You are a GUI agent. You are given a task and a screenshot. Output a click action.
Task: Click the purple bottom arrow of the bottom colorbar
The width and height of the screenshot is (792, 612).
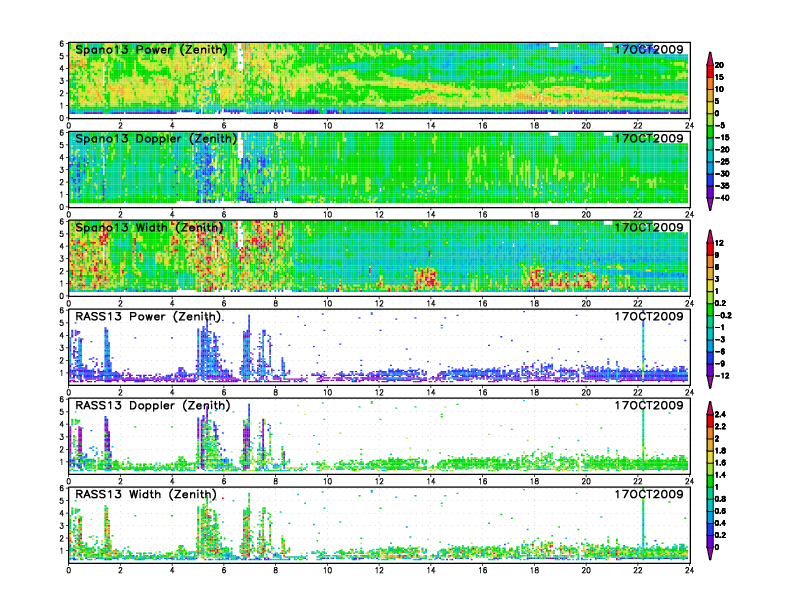pos(710,553)
